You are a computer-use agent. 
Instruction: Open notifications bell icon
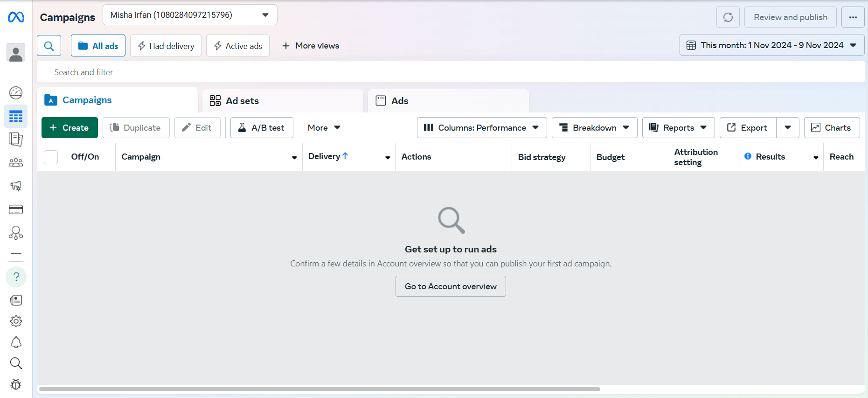coord(16,342)
